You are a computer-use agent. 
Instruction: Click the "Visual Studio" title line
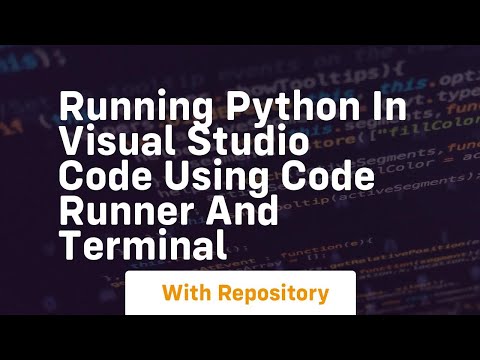coord(184,140)
